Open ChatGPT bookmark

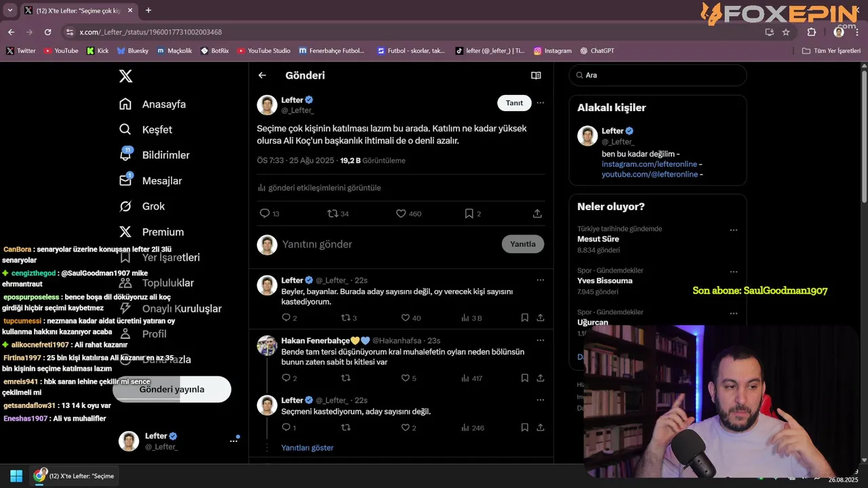coord(597,51)
